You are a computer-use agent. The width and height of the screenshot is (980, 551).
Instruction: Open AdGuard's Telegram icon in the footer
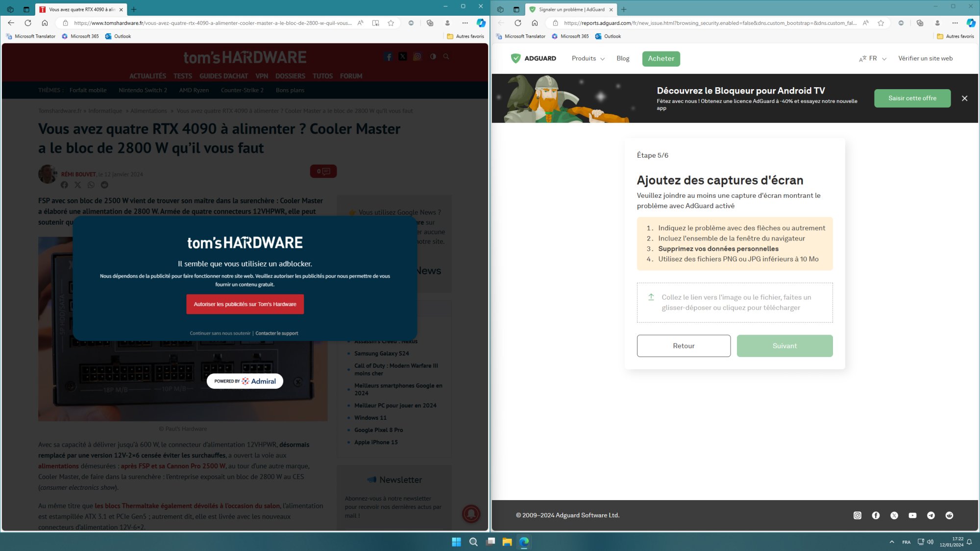931,515
